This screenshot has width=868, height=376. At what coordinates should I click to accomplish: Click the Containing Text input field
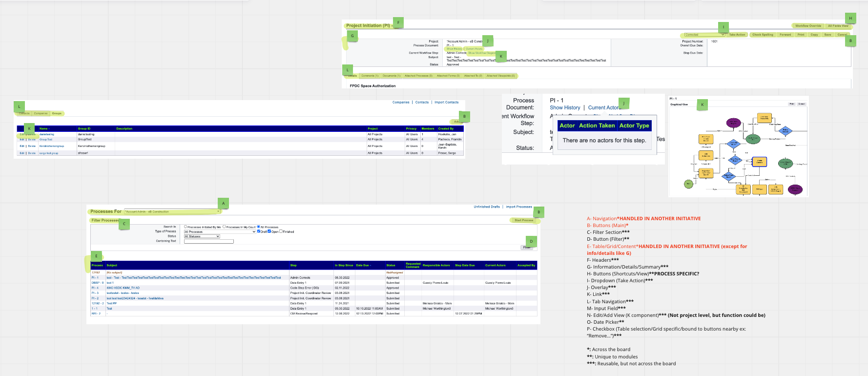click(209, 241)
